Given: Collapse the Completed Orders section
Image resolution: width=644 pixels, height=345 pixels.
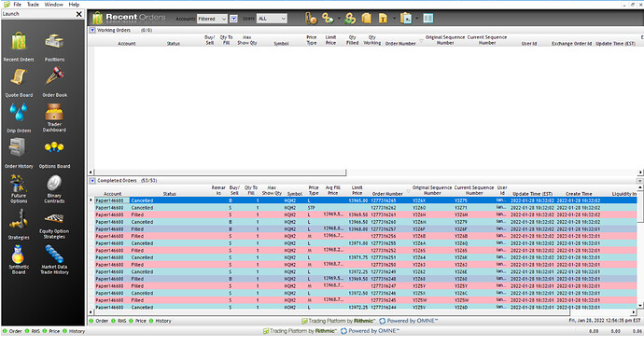Looking at the screenshot, I should click(x=92, y=181).
